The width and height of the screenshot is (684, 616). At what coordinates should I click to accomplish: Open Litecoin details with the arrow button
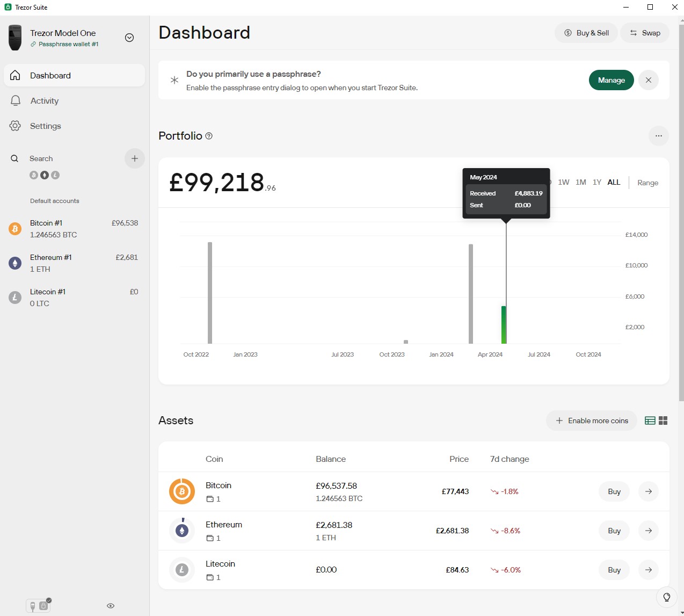click(x=649, y=570)
